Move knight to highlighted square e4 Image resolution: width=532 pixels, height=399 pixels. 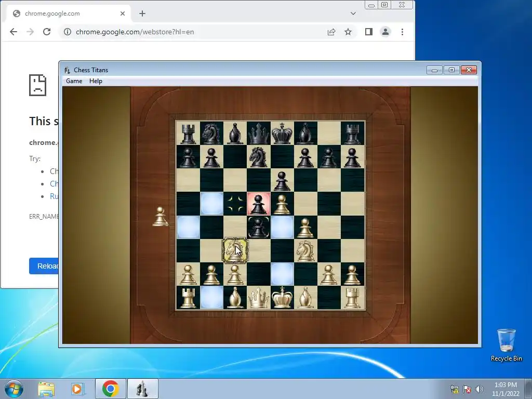pos(282,228)
